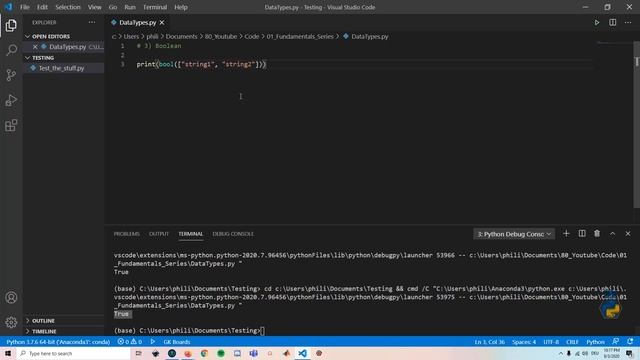Open the notifications icon in the status bar
The image size is (640, 360).
pyautogui.click(x=631, y=342)
